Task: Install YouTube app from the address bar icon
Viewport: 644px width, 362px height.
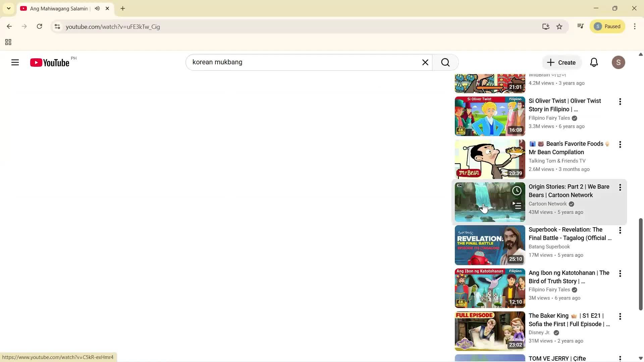Action: [546, 26]
